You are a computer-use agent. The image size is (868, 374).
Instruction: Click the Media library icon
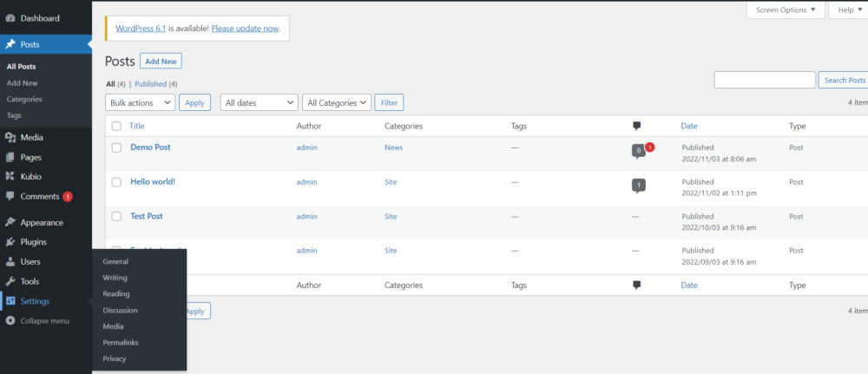click(10, 138)
